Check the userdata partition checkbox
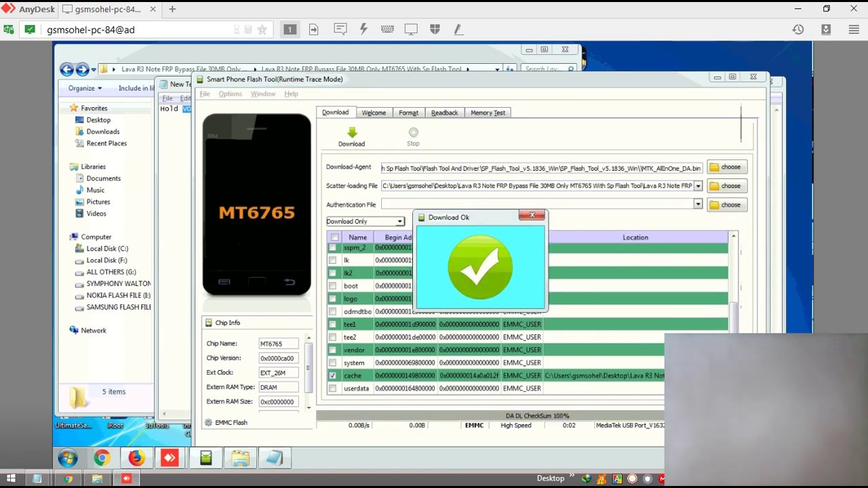This screenshot has height=488, width=868. point(332,388)
